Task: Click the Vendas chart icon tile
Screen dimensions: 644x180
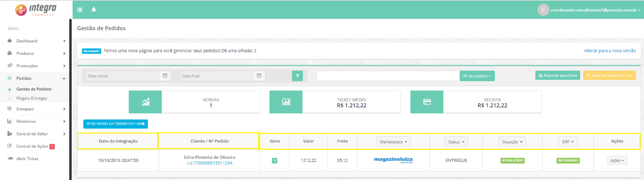Action: pyautogui.click(x=145, y=102)
